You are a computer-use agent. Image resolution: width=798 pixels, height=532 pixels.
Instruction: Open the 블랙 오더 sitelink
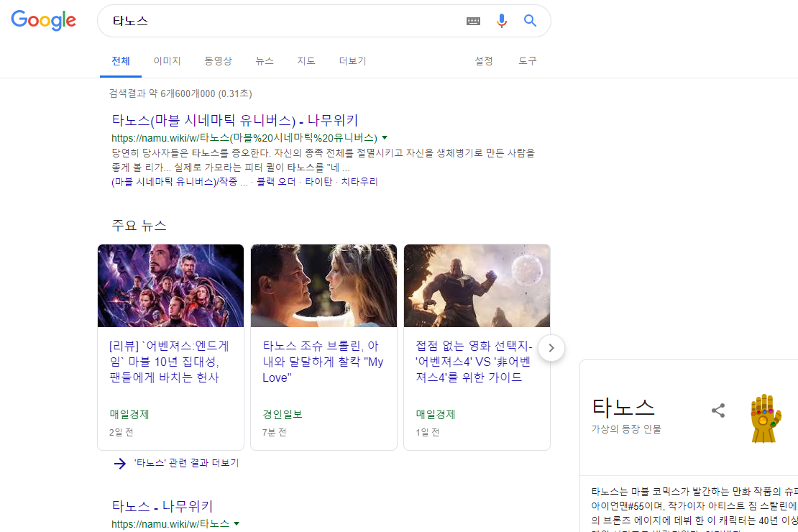pyautogui.click(x=275, y=182)
